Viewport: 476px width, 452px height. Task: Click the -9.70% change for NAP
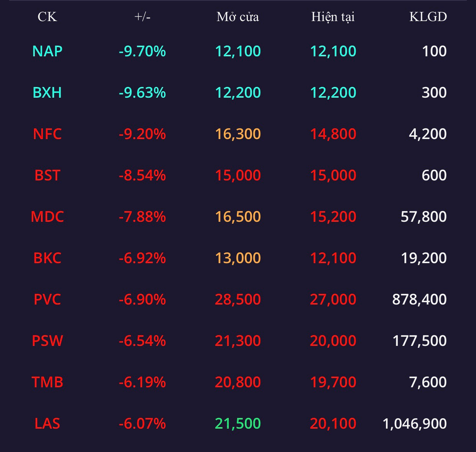(142, 51)
